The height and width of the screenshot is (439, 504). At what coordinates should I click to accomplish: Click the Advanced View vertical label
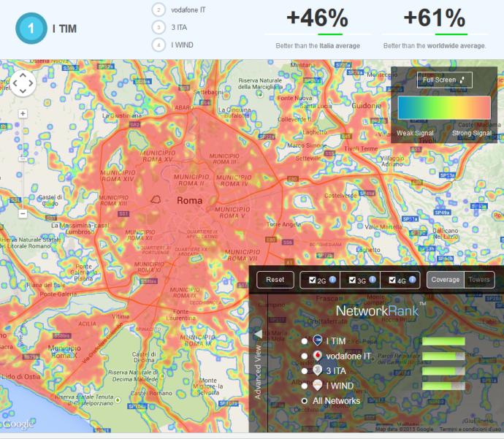(x=258, y=372)
